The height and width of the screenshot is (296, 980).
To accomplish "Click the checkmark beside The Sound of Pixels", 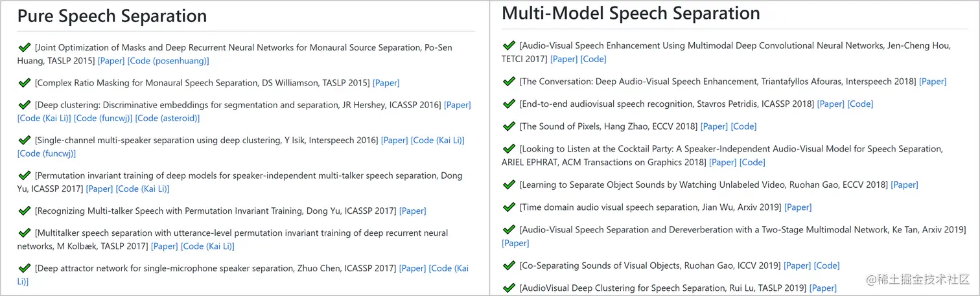I will 509,126.
